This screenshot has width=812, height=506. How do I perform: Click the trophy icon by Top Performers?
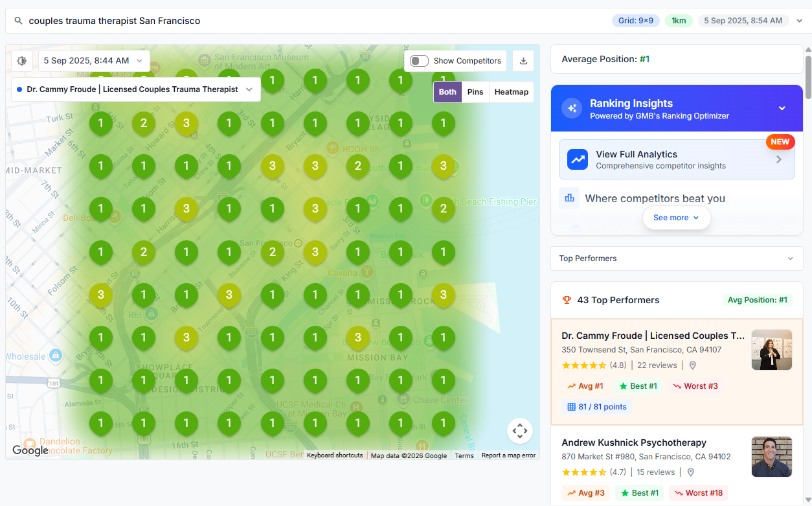point(567,300)
